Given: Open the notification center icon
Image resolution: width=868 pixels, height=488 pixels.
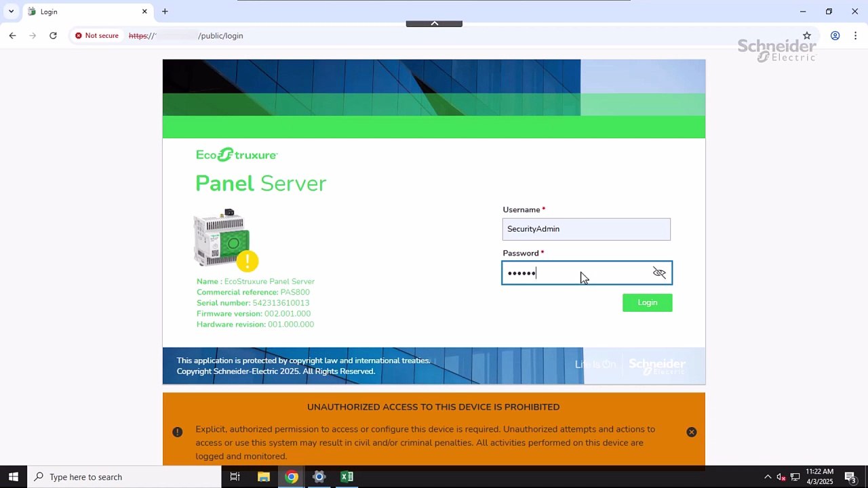Looking at the screenshot, I should [850, 477].
